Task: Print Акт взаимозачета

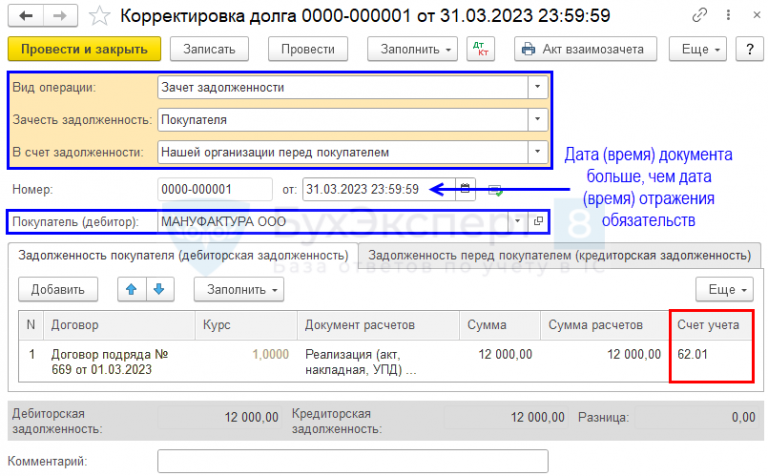Action: [585, 49]
